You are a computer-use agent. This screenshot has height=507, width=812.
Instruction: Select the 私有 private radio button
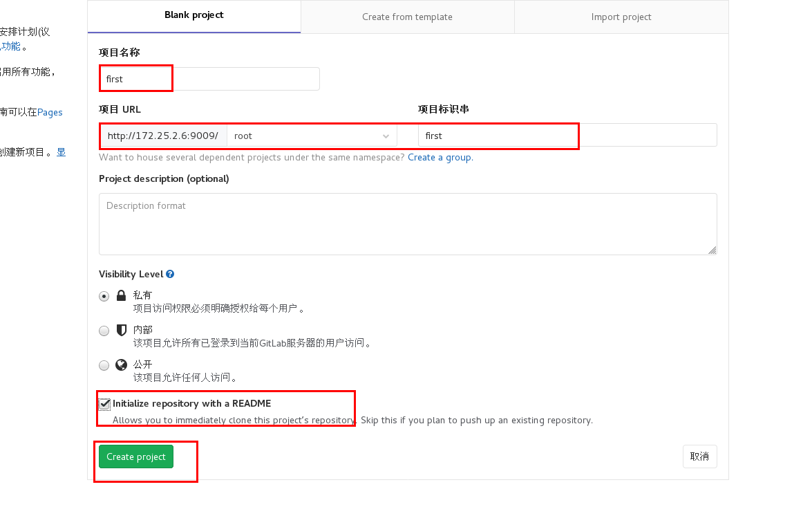(104, 297)
